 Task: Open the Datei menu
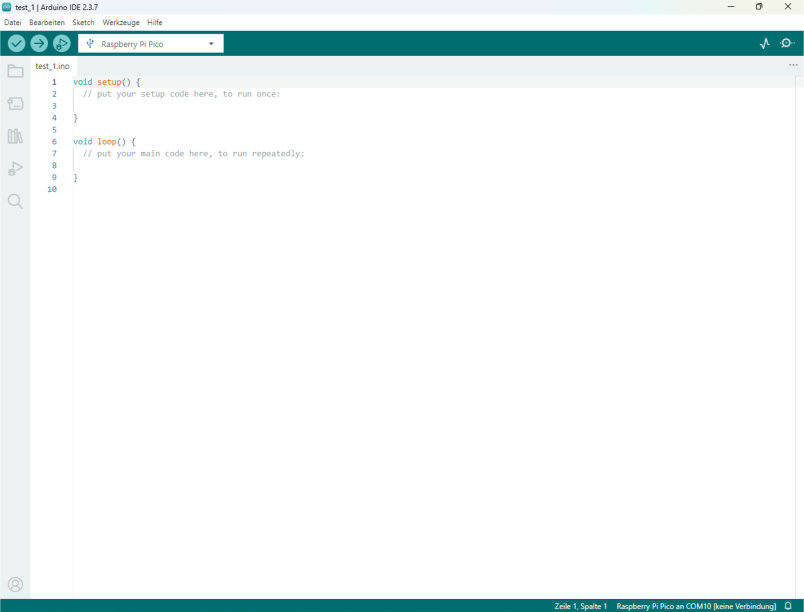coord(12,22)
